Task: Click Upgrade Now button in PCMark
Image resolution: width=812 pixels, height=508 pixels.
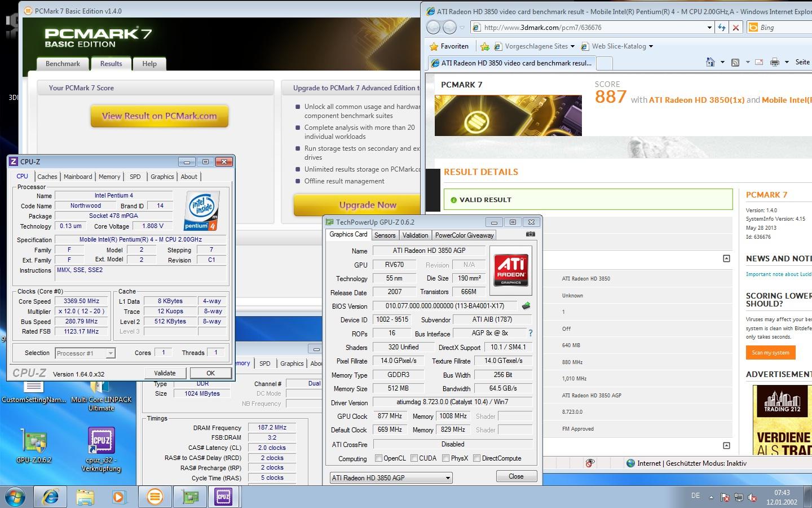Action: click(357, 205)
